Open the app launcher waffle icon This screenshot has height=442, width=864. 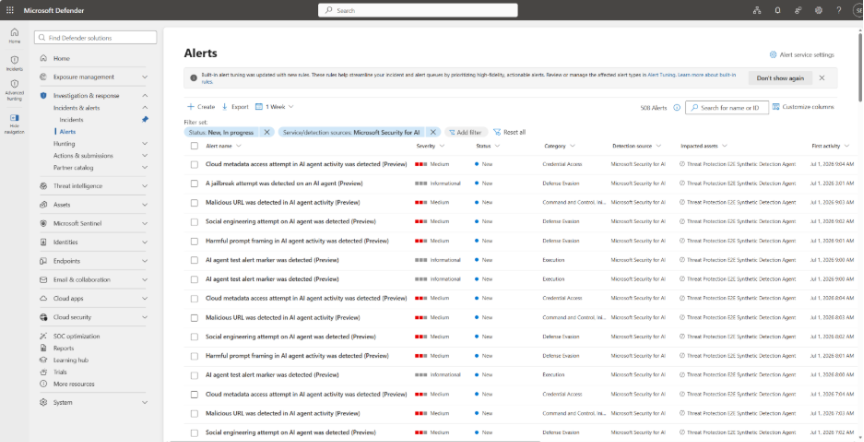(10, 10)
